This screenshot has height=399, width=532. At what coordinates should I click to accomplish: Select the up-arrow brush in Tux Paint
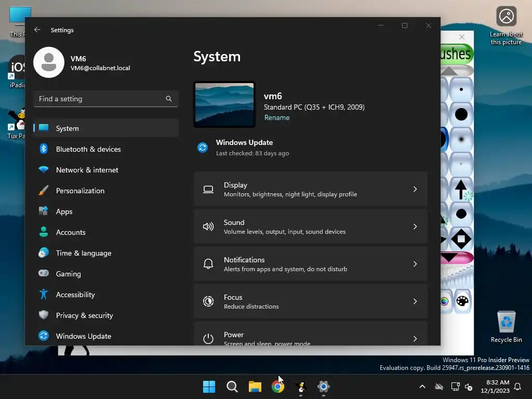(x=461, y=189)
